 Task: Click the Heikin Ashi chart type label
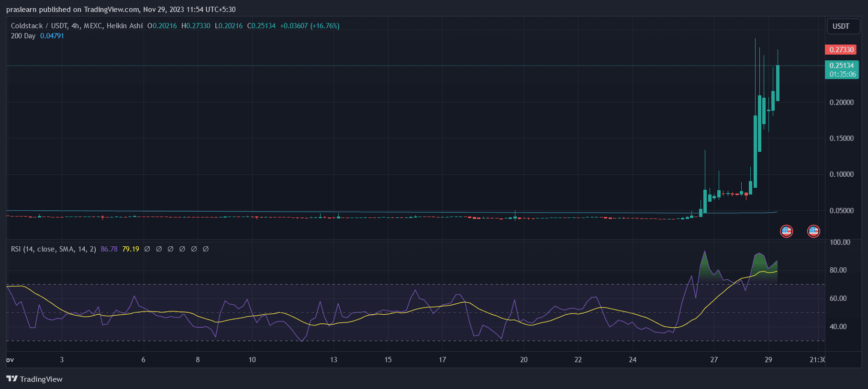[124, 26]
